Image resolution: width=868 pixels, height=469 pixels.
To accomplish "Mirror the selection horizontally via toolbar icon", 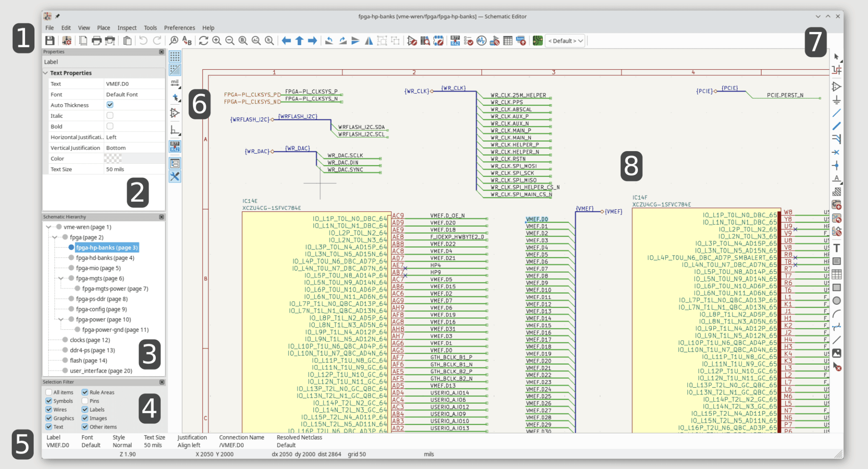I will click(x=369, y=41).
